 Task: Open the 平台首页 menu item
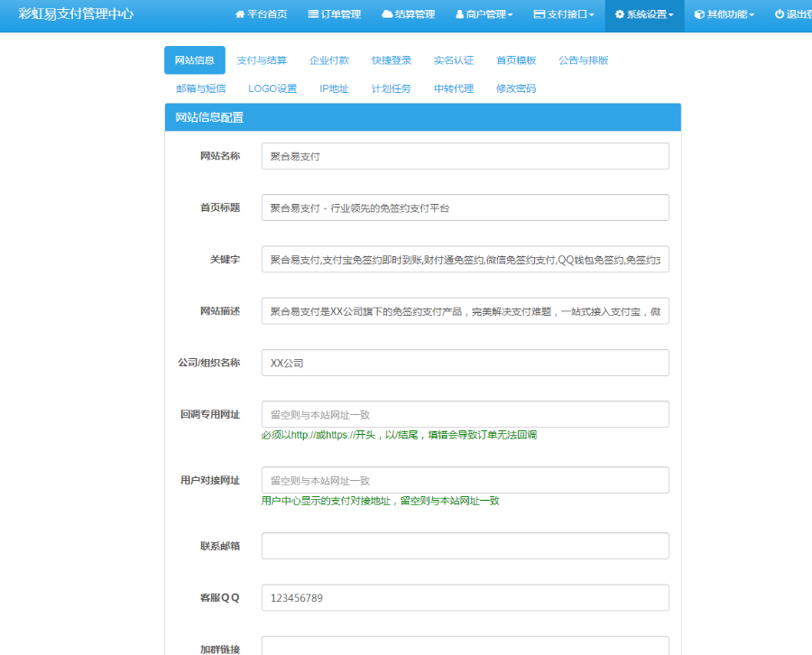point(261,14)
